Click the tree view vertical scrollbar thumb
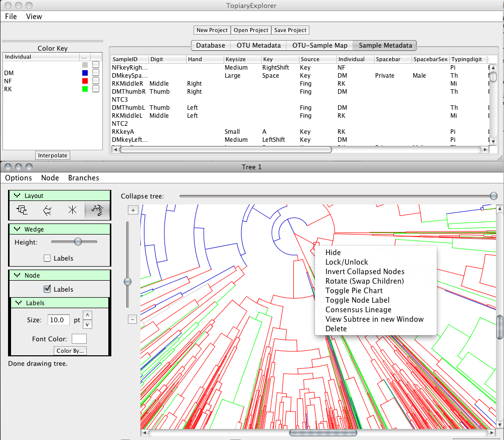Viewport: 504px width, 440px height. tap(500, 327)
